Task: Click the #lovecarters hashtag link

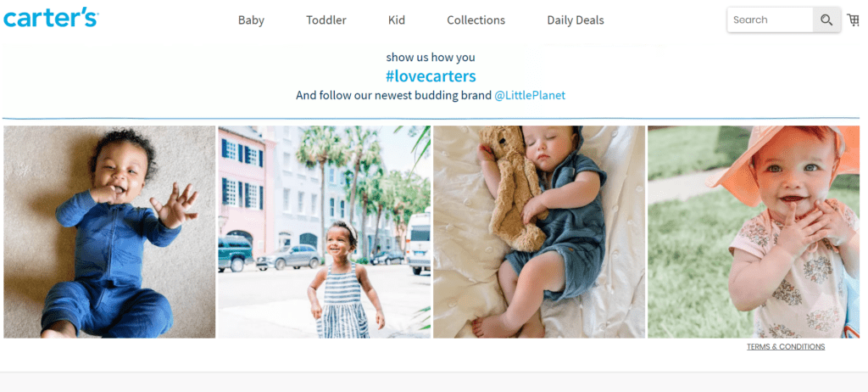Action: tap(431, 76)
